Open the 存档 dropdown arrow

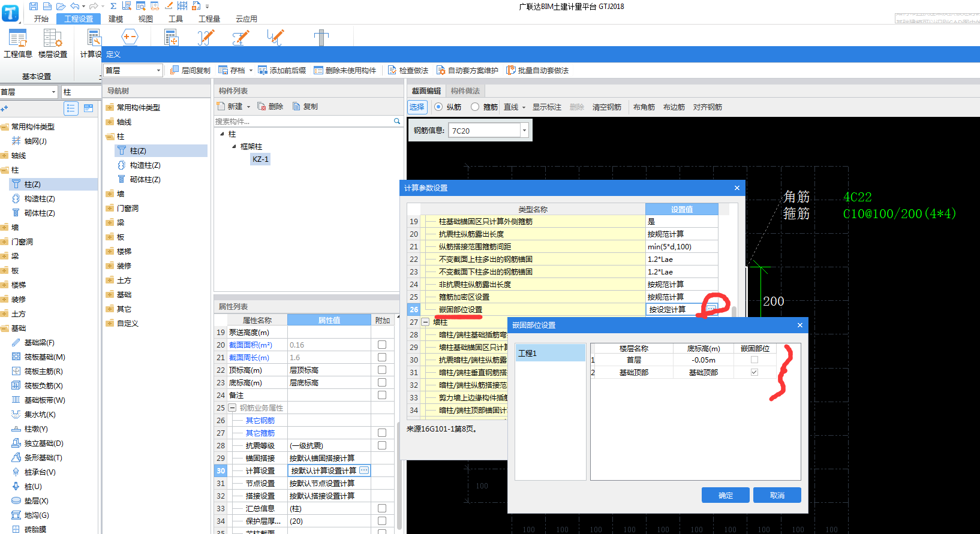click(x=251, y=70)
